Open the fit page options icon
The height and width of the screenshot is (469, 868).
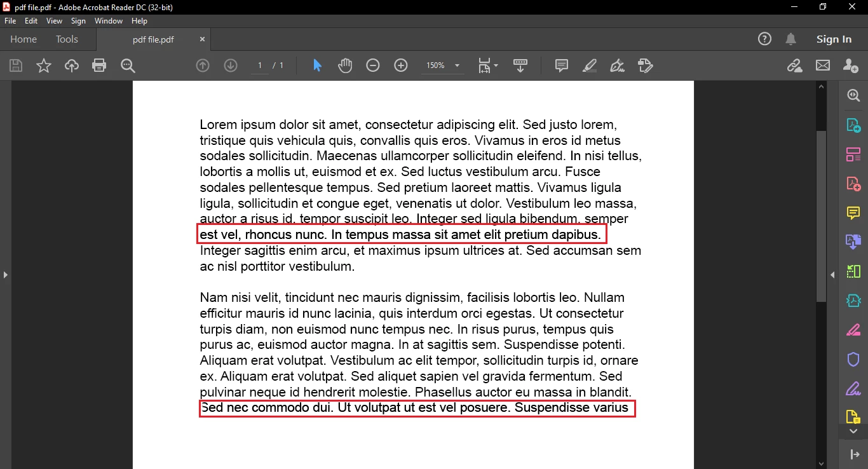487,65
